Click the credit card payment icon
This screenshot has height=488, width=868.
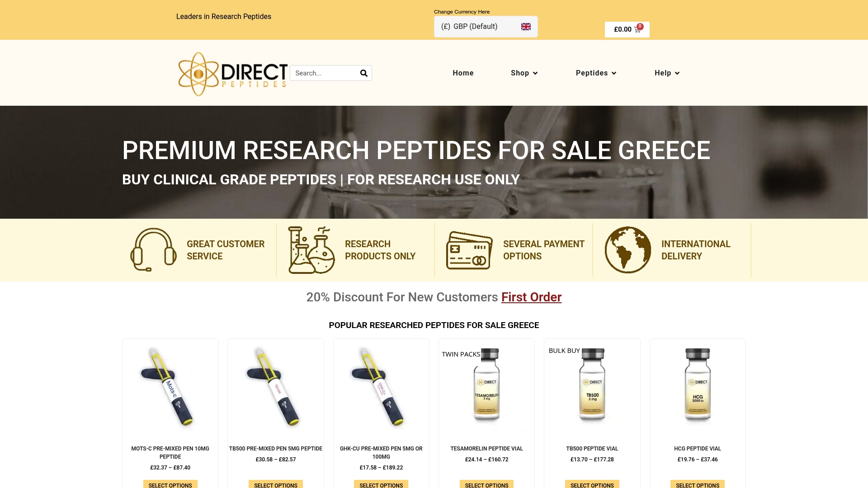pyautogui.click(x=470, y=250)
